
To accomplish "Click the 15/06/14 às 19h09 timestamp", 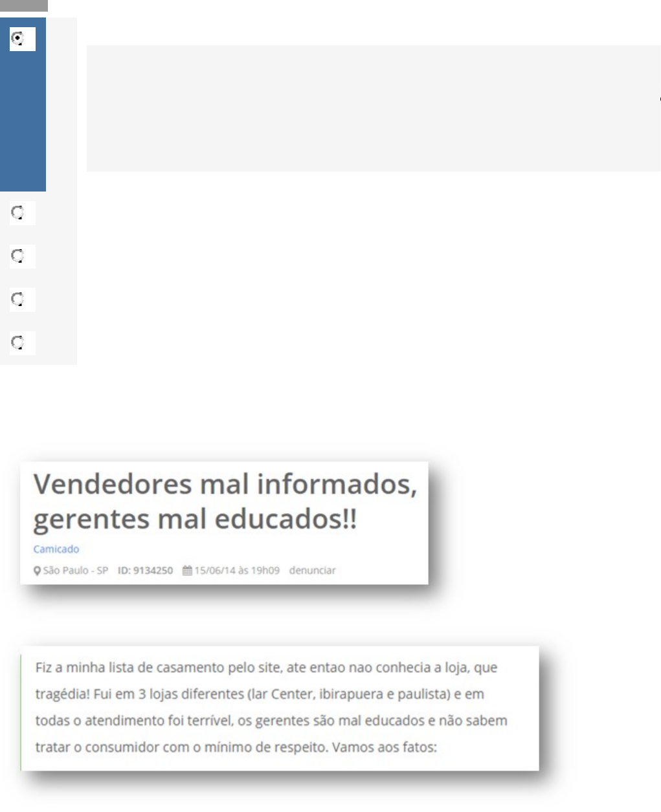I will (237, 571).
